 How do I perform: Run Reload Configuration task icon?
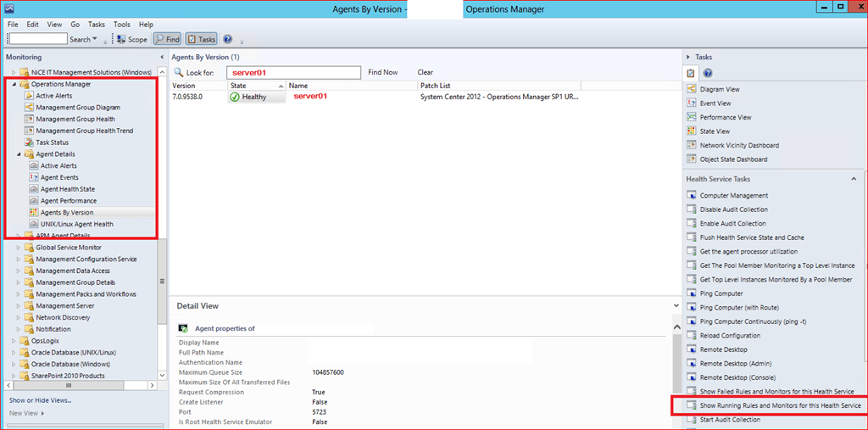691,335
